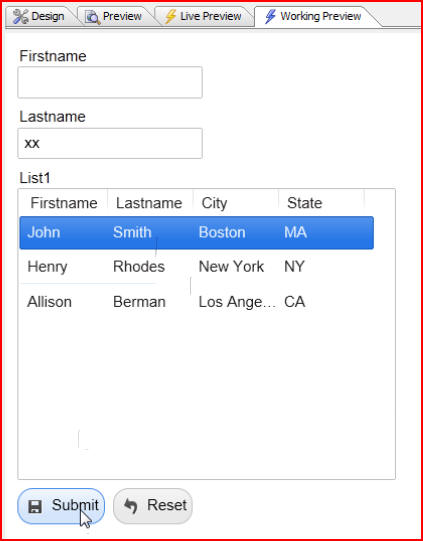423x541 pixels.
Task: Select the Allison Berman row
Action: pos(197,302)
